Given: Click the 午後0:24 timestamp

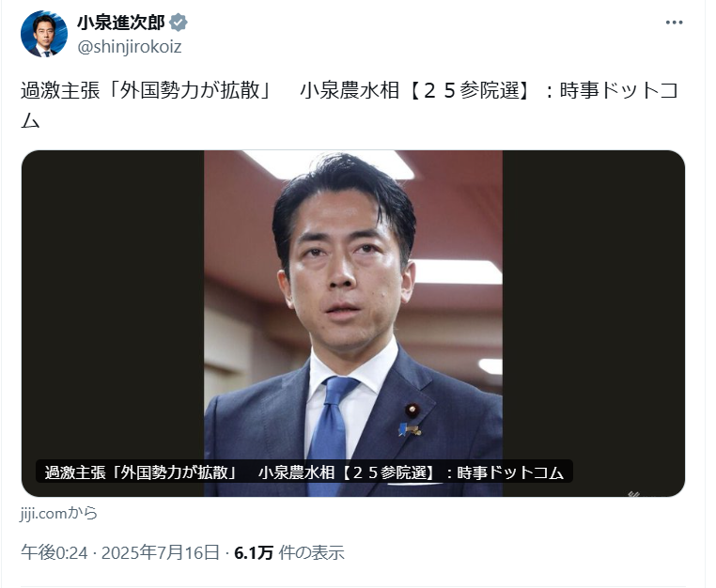Looking at the screenshot, I should coord(54,553).
